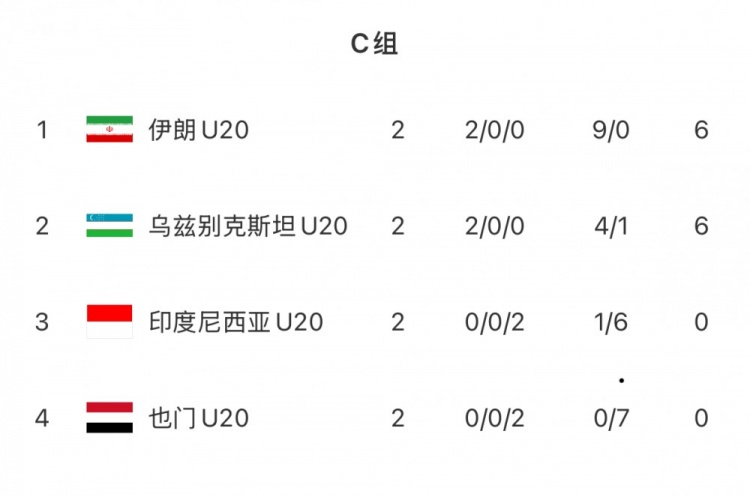The image size is (750, 497).
Task: Click rank number 4 in standings
Action: tap(42, 418)
